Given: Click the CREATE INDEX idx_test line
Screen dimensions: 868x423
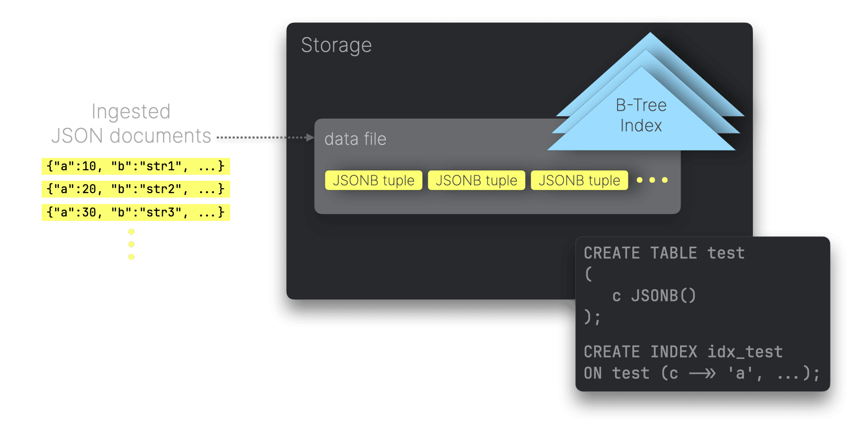Looking at the screenshot, I should point(683,352).
